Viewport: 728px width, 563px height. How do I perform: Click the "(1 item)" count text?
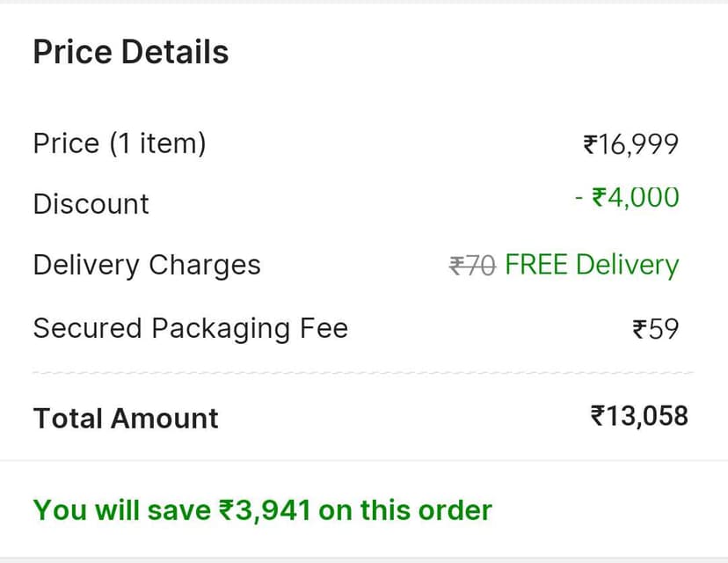[x=157, y=143]
